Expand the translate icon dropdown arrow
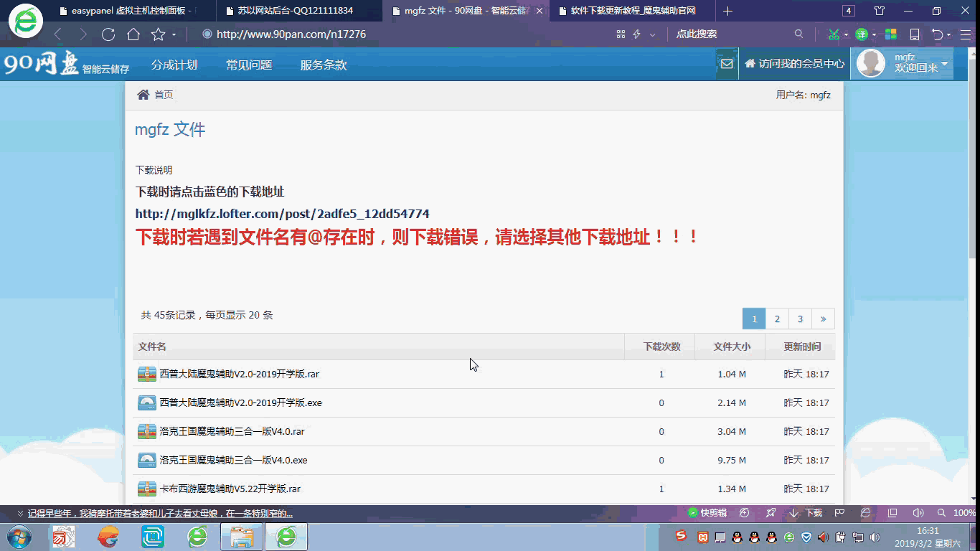980x551 pixels. [x=874, y=34]
